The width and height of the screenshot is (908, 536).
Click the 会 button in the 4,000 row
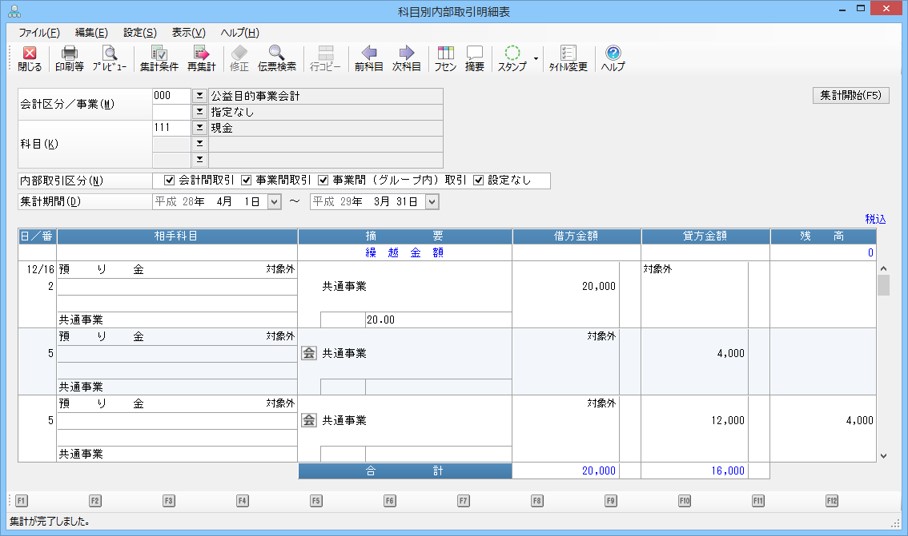pos(309,354)
